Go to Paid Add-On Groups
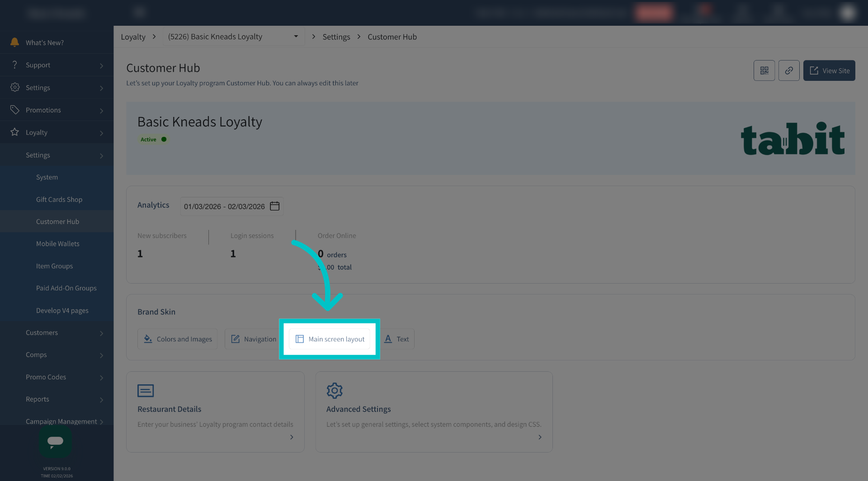The height and width of the screenshot is (481, 868). point(66,288)
